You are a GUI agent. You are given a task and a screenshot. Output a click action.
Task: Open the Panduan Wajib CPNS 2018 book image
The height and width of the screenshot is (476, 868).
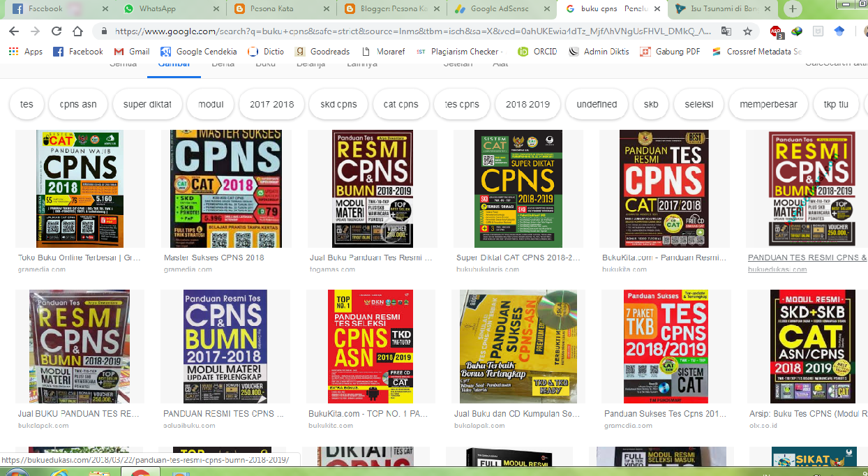(x=80, y=188)
